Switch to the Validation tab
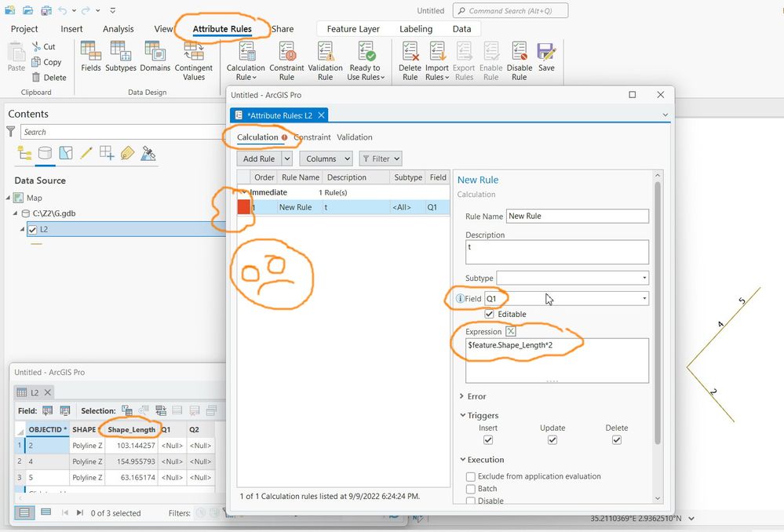The height and width of the screenshot is (532, 784). pos(355,137)
